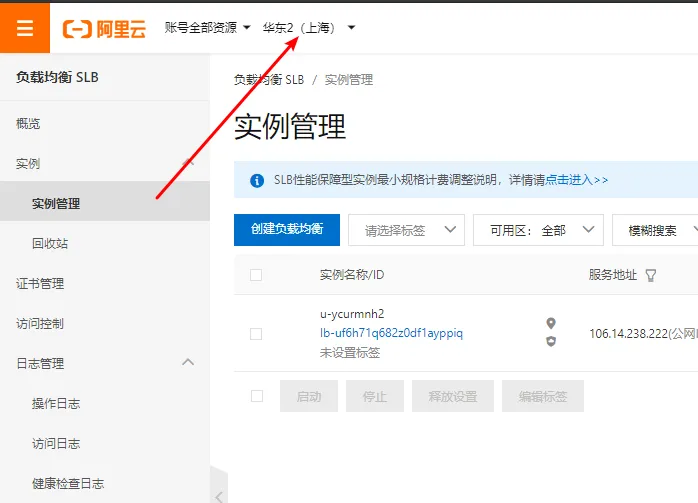Open 回收站 in the sidebar

50,243
